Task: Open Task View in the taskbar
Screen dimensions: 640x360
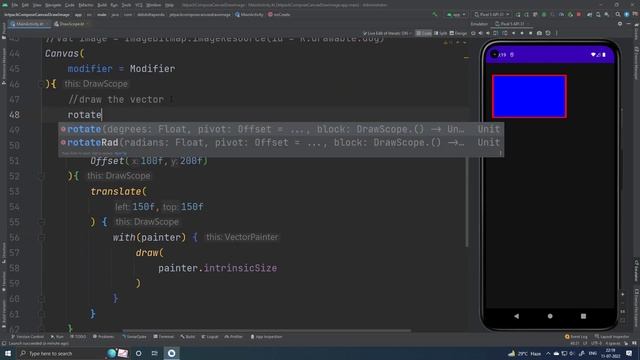Action: [155, 353]
